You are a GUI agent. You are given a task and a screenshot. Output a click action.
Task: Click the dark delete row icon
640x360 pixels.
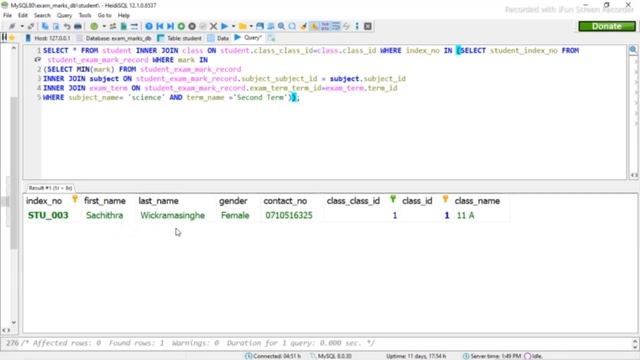pos(192,26)
